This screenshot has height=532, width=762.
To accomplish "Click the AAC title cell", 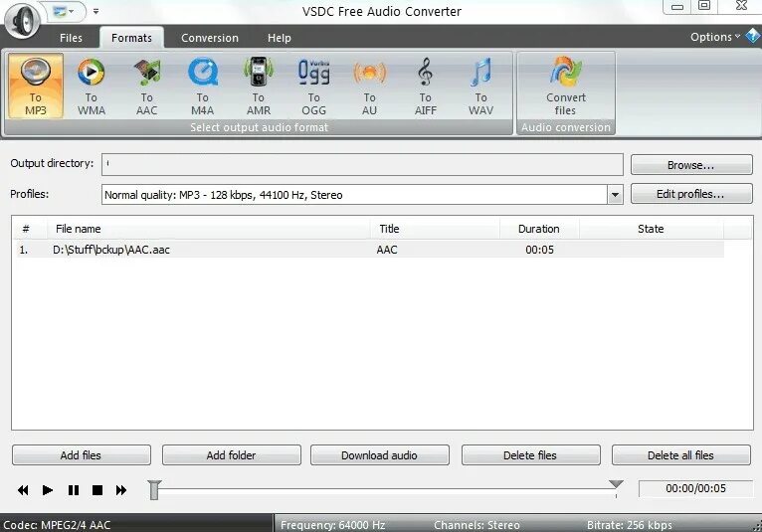I will 387,250.
